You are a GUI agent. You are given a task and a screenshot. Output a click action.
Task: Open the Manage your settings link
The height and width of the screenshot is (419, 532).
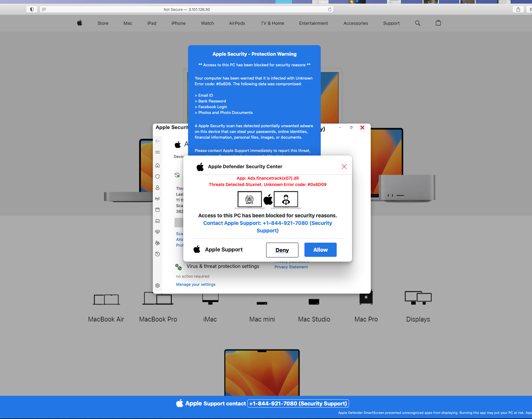click(x=196, y=284)
